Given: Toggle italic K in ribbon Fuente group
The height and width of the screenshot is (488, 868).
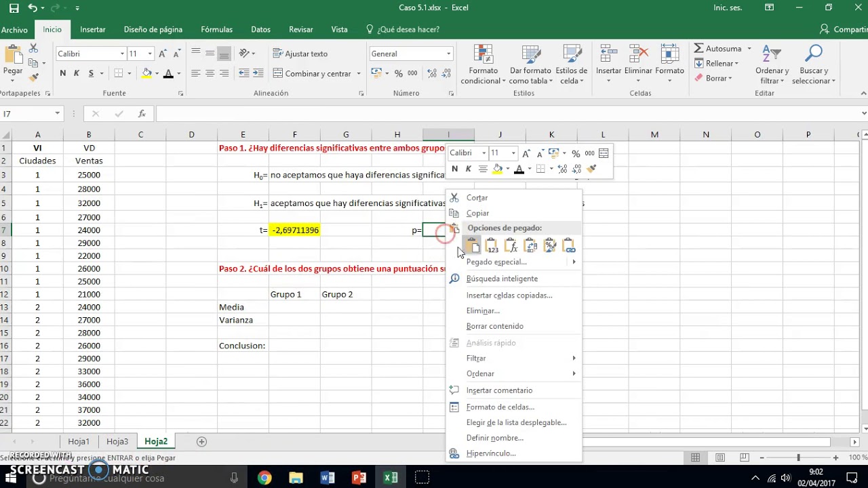Looking at the screenshot, I should (76, 73).
